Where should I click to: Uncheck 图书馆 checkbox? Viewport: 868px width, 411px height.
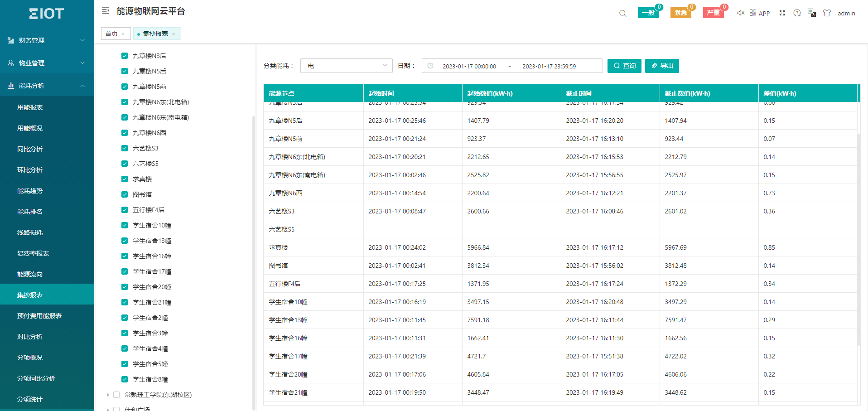(125, 194)
